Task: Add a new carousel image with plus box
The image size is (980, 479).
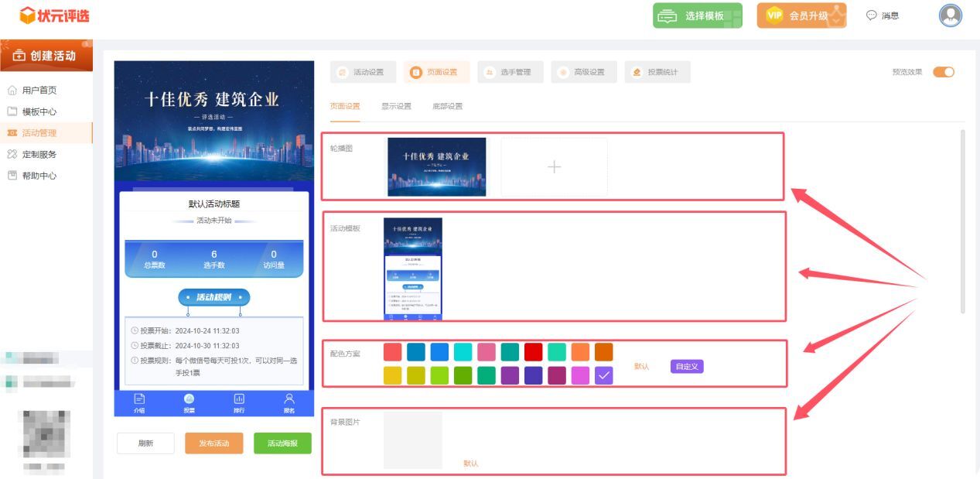Action: [554, 166]
